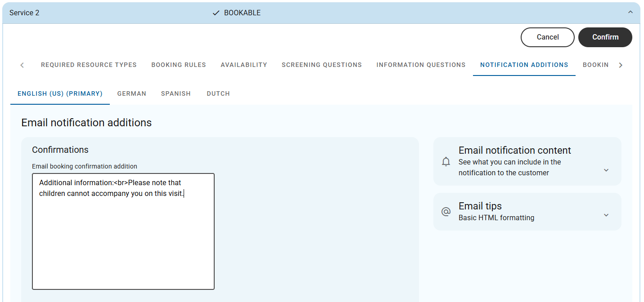Expand the Email notification content chevron
The image size is (644, 302).
coord(606,170)
